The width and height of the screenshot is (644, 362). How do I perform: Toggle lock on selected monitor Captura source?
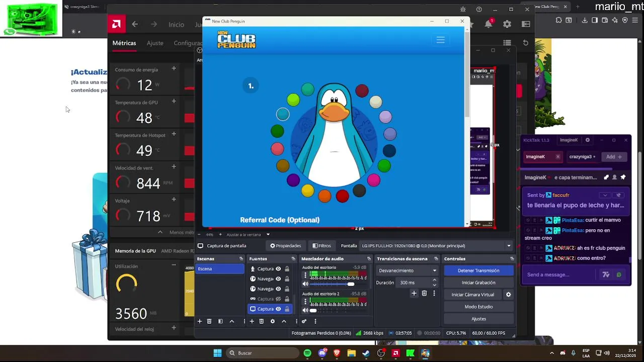pyautogui.click(x=287, y=309)
